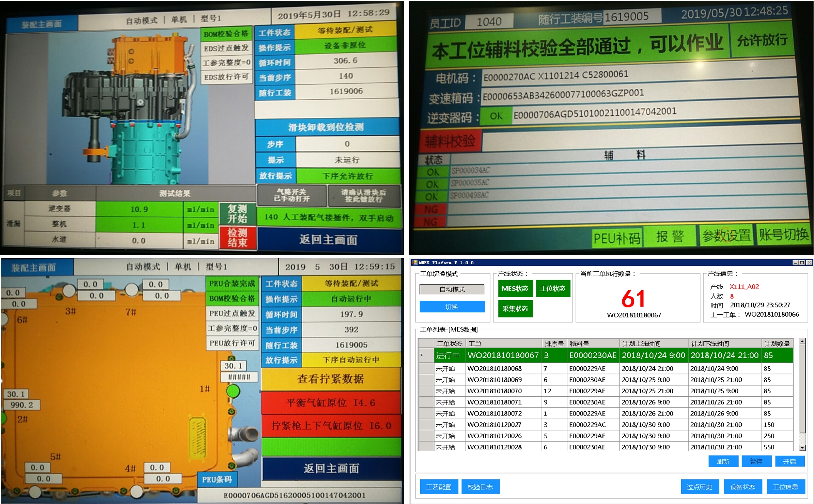Click 返回主画面 in the bottom-left panel

pos(331,468)
